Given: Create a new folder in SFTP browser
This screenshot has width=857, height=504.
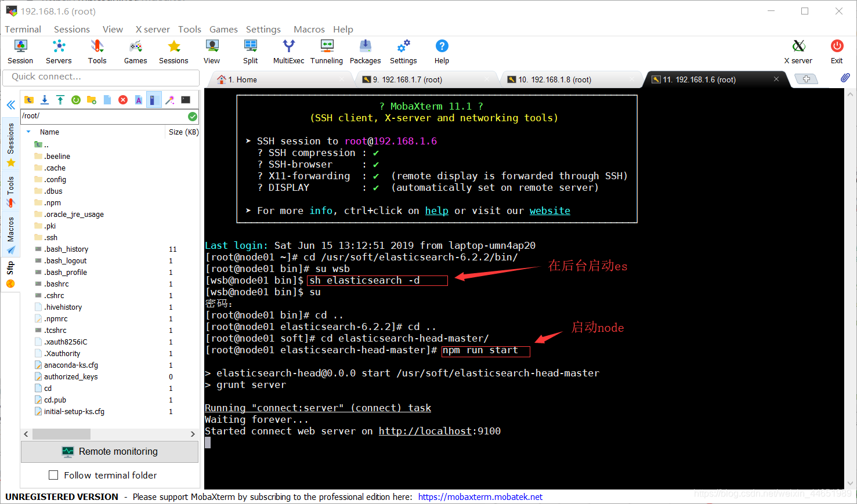Looking at the screenshot, I should click(x=91, y=100).
